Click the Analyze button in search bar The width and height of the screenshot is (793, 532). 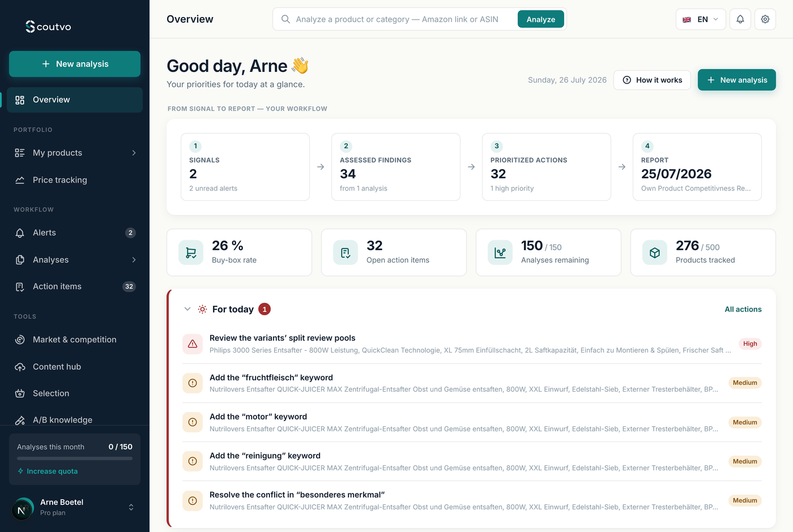[x=541, y=19]
